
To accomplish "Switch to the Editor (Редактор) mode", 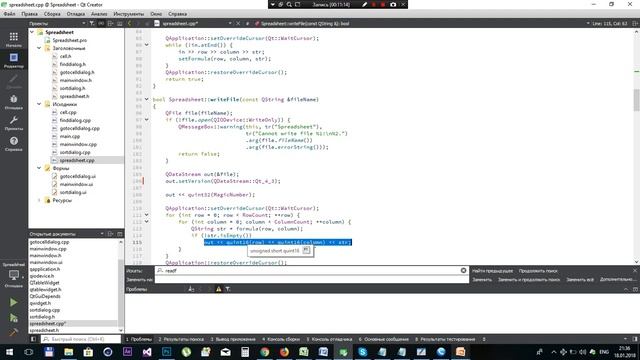I will (13, 60).
